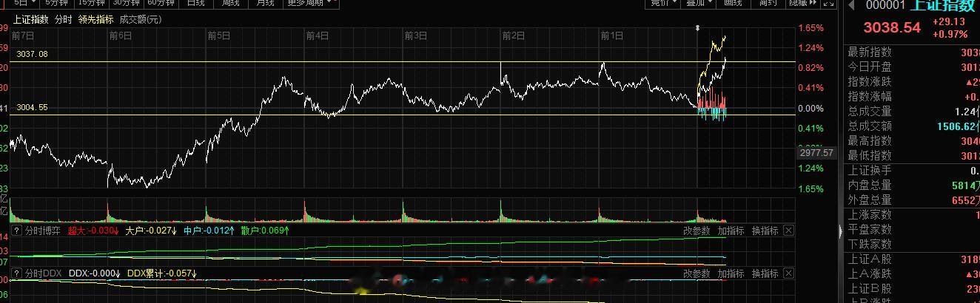Click the DDX:-0.000 value

point(95,273)
